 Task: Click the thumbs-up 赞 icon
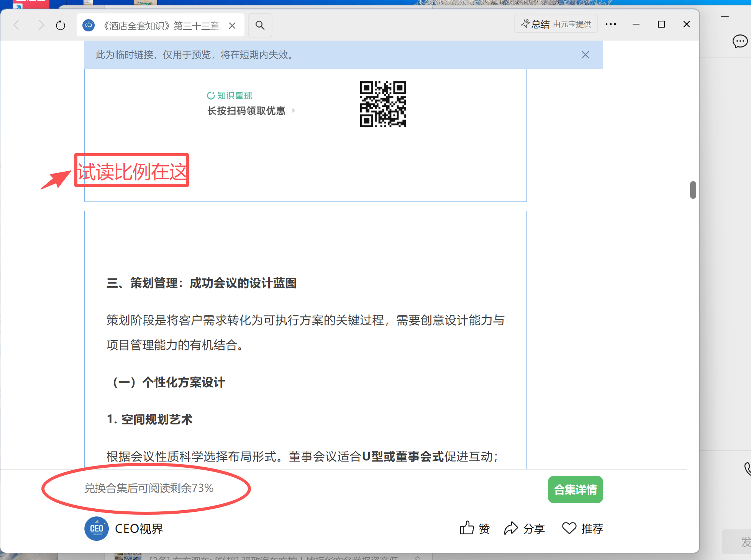tap(467, 528)
